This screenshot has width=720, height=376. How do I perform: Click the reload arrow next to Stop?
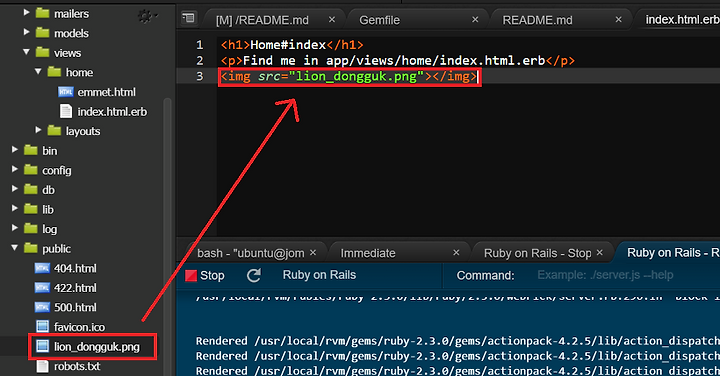point(254,275)
